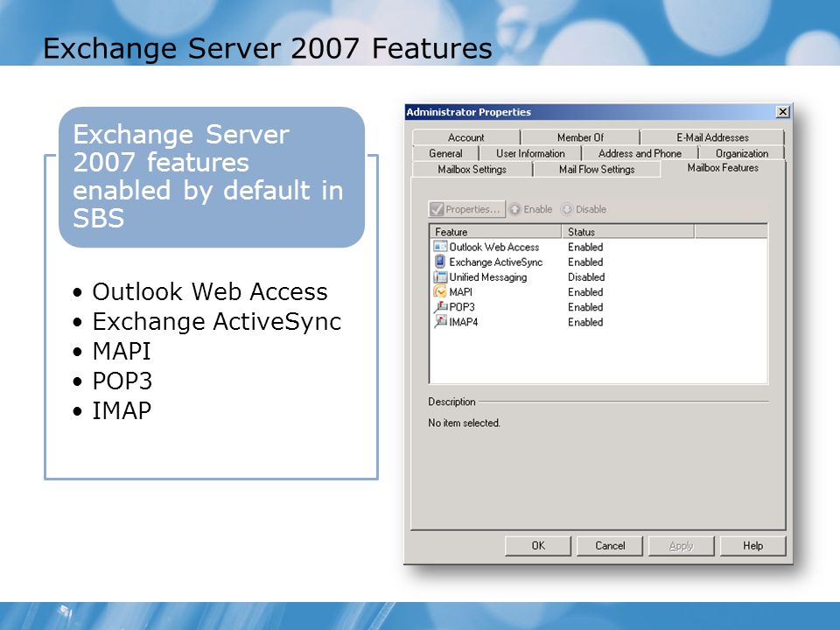
Task: Open the Mailbox Settings tab
Action: (472, 169)
